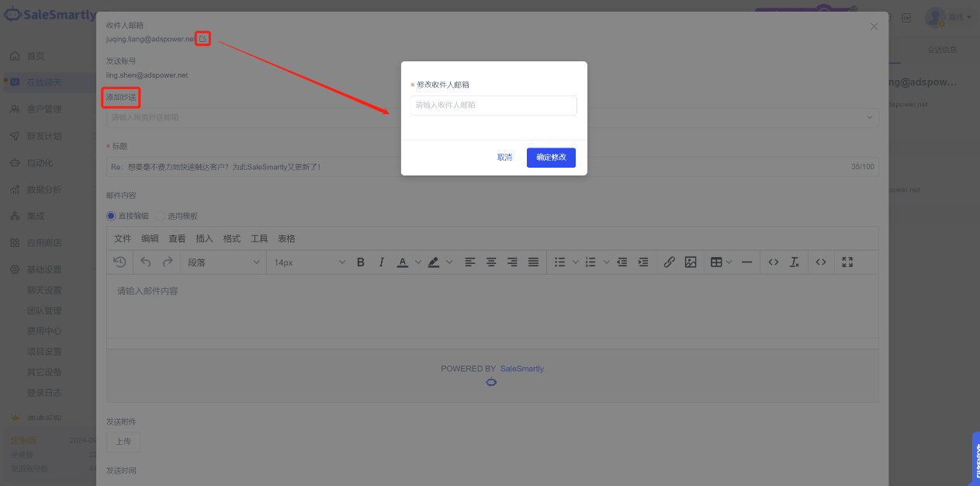This screenshot has height=486, width=980.
Task: Click the 请输入收件人邮箱 input field
Action: click(493, 105)
